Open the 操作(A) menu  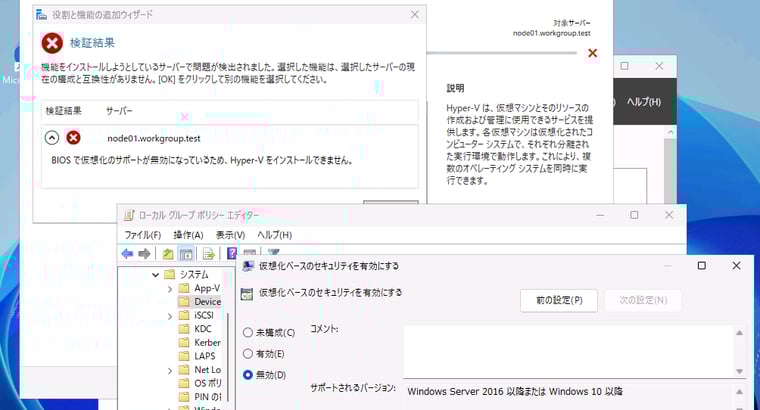pos(188,235)
